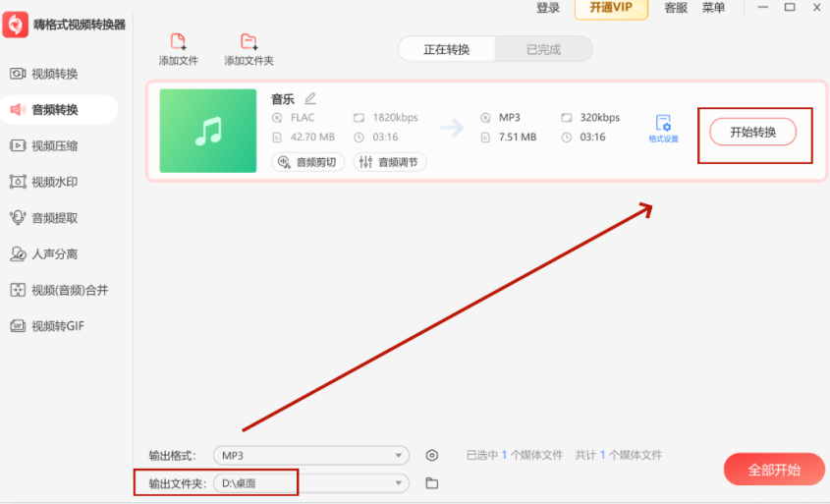
Task: Click the 音乐 file name
Action: click(283, 99)
